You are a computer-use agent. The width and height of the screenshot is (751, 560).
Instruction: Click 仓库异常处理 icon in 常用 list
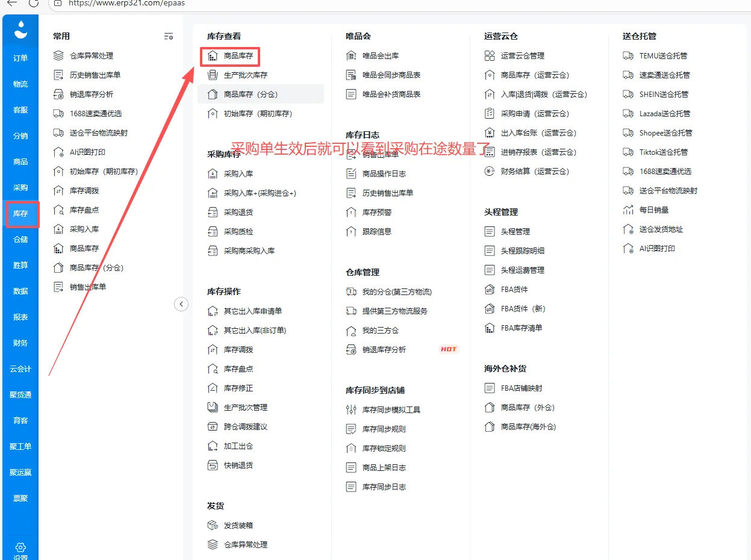point(58,56)
